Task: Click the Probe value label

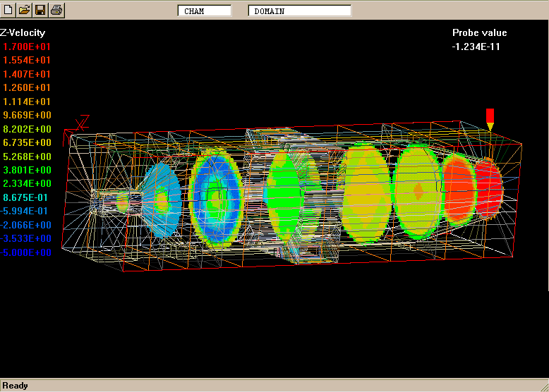Action: [479, 32]
